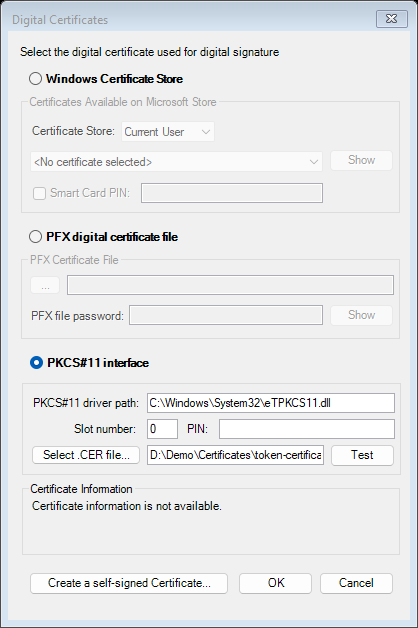Click the PFX certificate file path field
Screen dimensions: 418x628
point(230,285)
